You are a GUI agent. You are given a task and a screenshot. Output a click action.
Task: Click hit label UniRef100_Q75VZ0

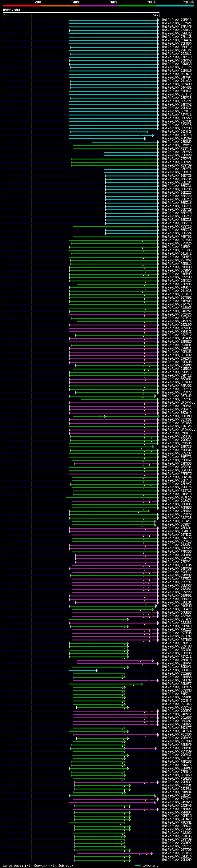[x=177, y=243]
